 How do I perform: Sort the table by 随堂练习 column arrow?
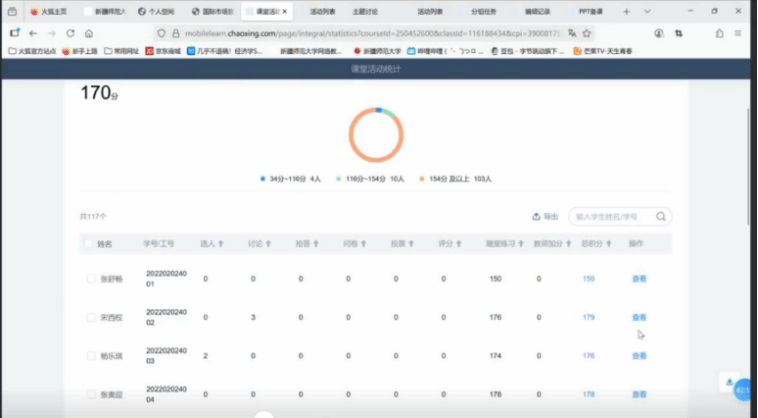coord(518,244)
